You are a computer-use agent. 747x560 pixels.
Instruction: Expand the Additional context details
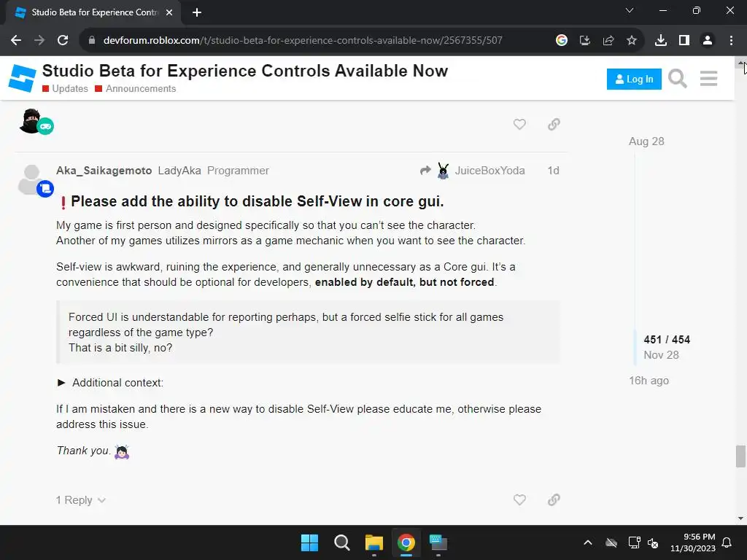(x=110, y=383)
